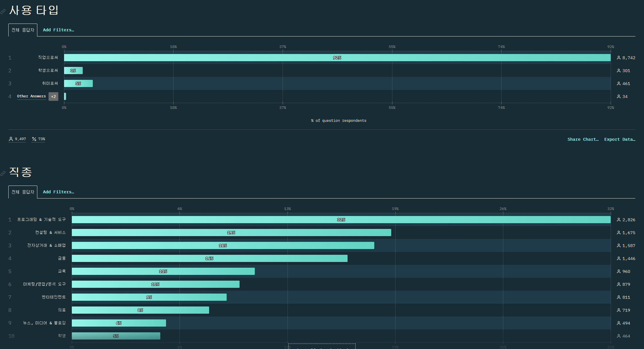
Task: Click percent icon beside 73% completion
Action: 34,139
